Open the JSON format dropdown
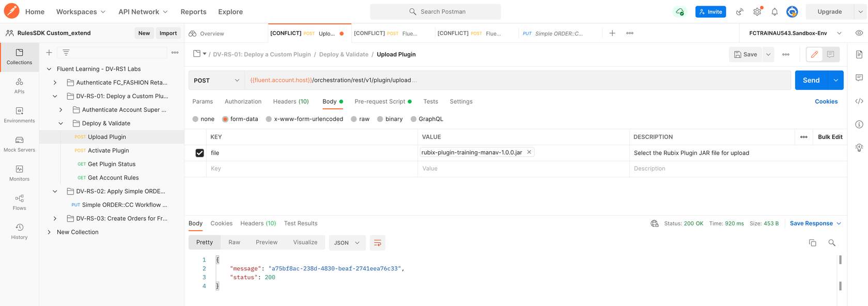 [347, 243]
